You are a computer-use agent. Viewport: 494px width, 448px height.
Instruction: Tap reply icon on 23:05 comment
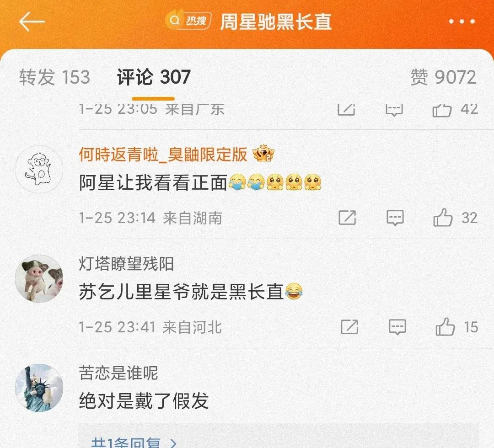tap(394, 110)
